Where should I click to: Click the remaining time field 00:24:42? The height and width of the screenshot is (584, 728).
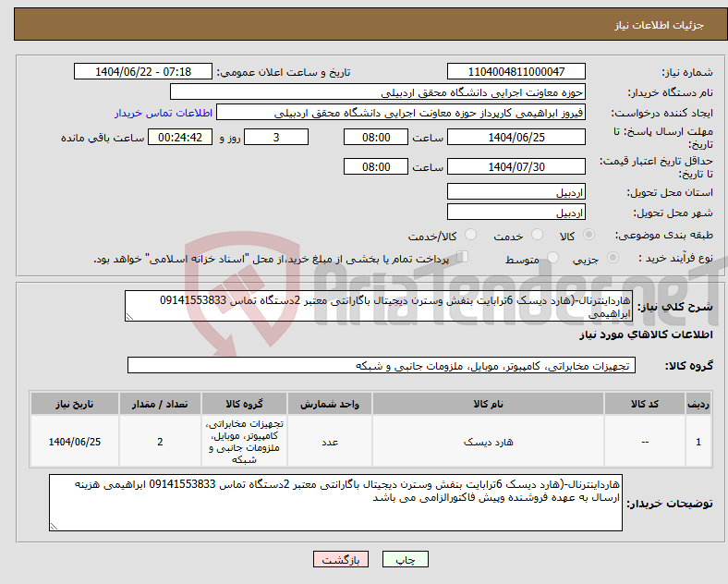click(x=180, y=137)
